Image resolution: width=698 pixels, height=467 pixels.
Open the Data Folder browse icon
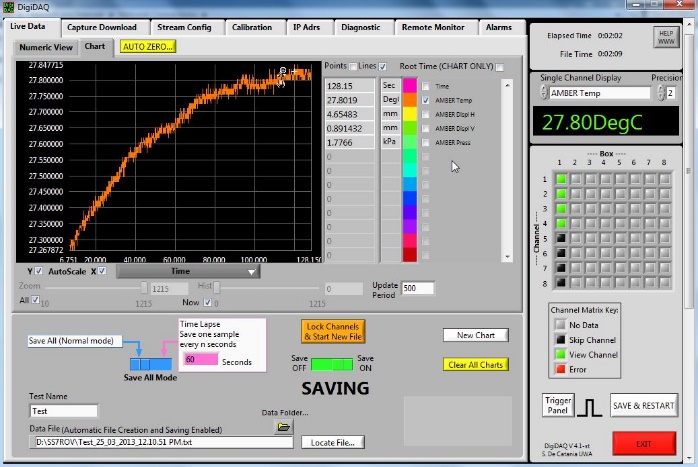[283, 427]
